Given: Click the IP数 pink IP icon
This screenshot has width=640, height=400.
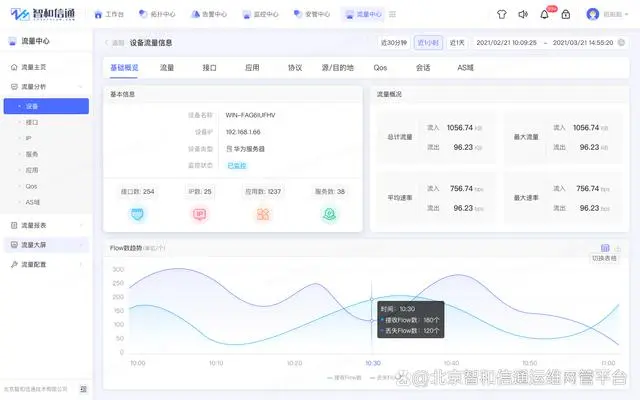Looking at the screenshot, I should point(200,214).
